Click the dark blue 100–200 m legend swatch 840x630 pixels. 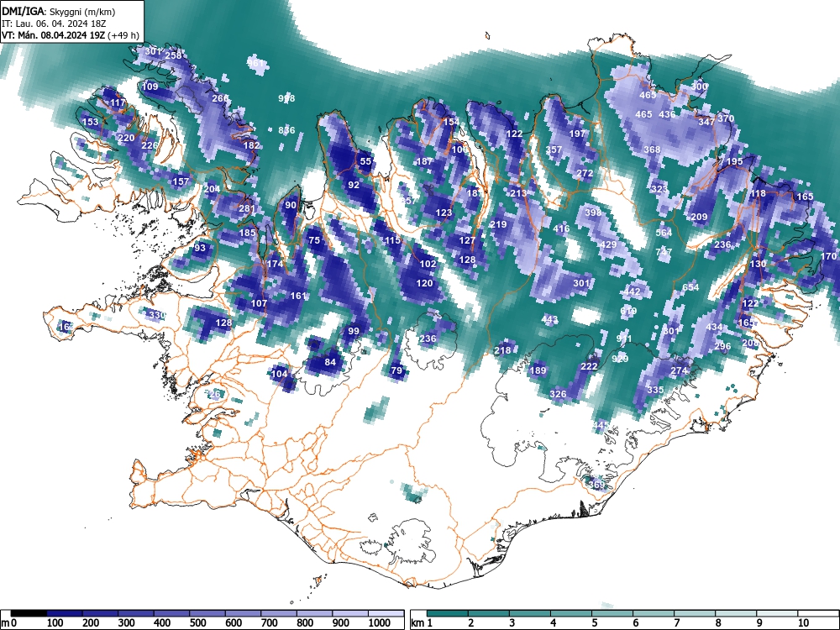pyautogui.click(x=65, y=613)
